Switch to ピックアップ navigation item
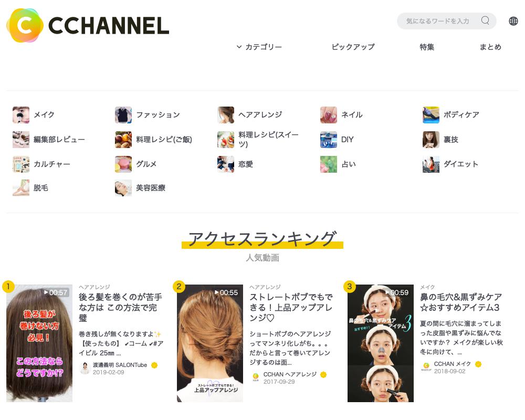 (353, 47)
